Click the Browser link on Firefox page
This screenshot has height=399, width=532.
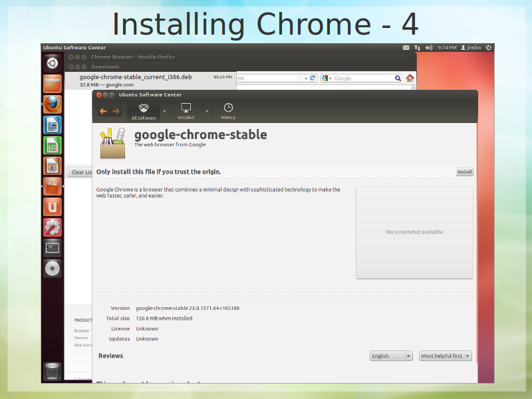point(82,331)
